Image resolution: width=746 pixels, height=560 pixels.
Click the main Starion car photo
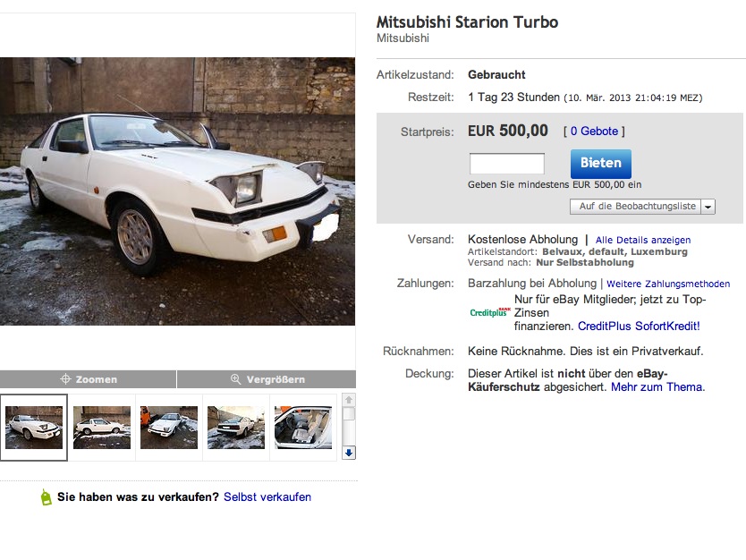177,191
